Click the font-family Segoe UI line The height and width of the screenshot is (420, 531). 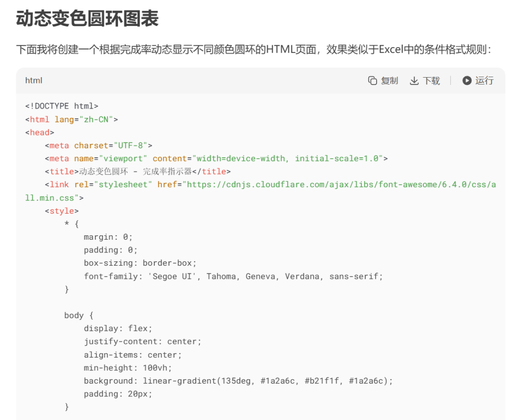[x=233, y=276]
